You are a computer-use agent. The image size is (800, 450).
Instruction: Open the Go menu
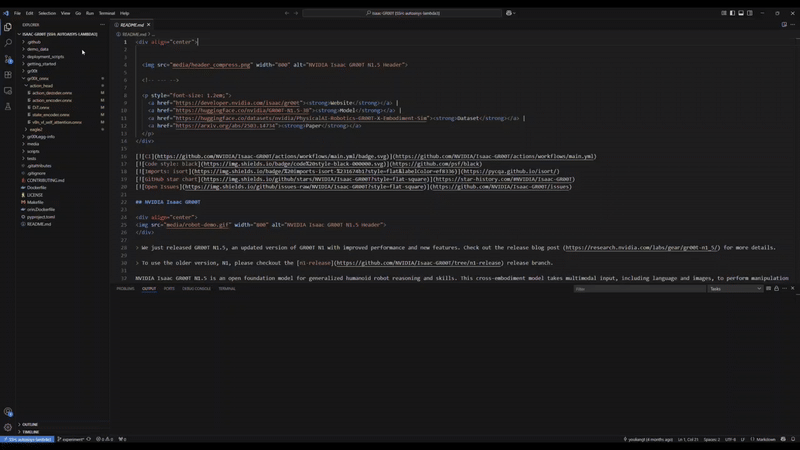click(x=78, y=13)
